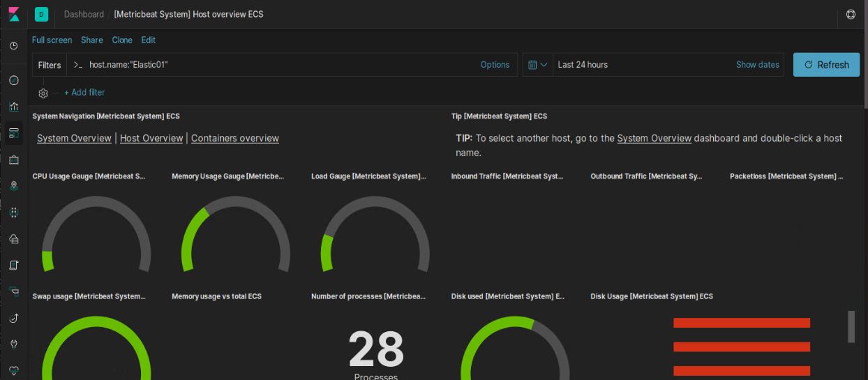This screenshot has height=380, width=868.
Task: Open Canvas from the sidebar
Action: pos(14,160)
